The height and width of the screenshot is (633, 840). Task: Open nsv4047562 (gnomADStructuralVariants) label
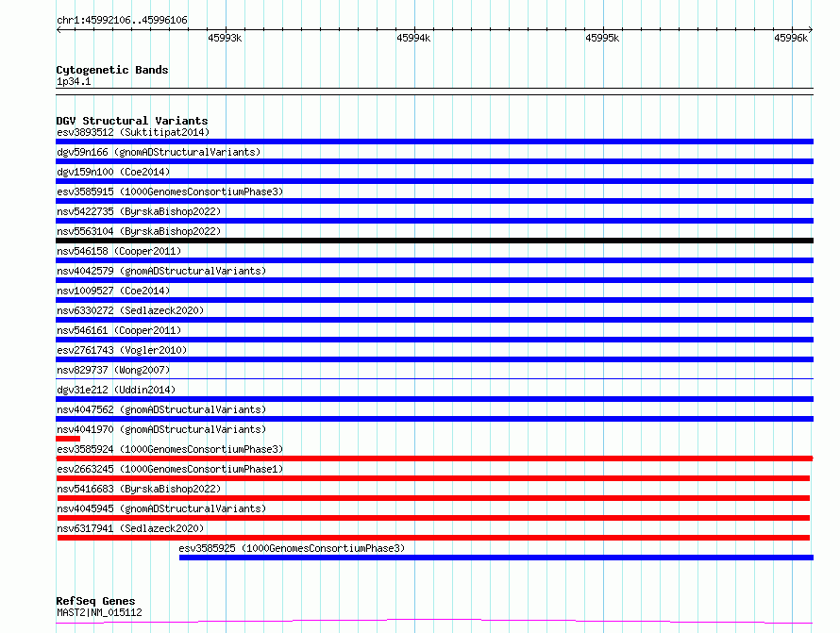[x=161, y=409]
